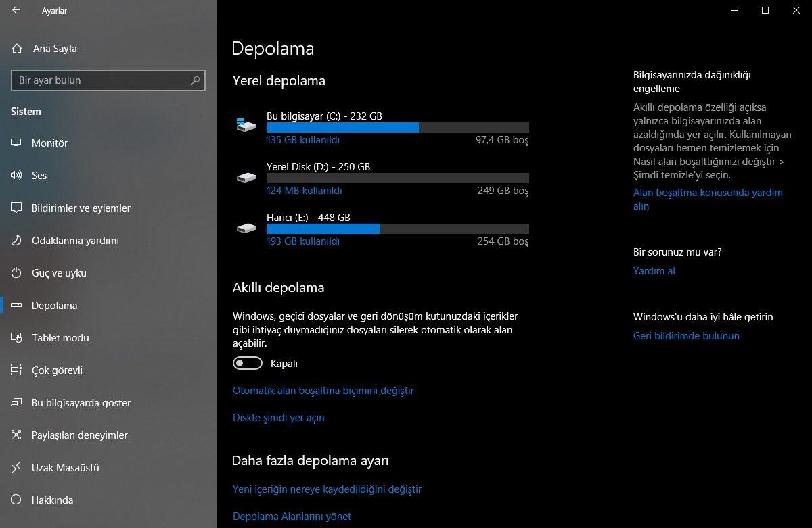
Task: Click the back arrow in Settings
Action: [x=18, y=10]
